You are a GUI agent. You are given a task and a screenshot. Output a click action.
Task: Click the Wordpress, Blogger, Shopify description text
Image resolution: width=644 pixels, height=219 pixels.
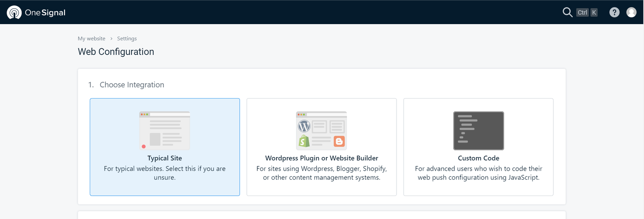point(322,173)
